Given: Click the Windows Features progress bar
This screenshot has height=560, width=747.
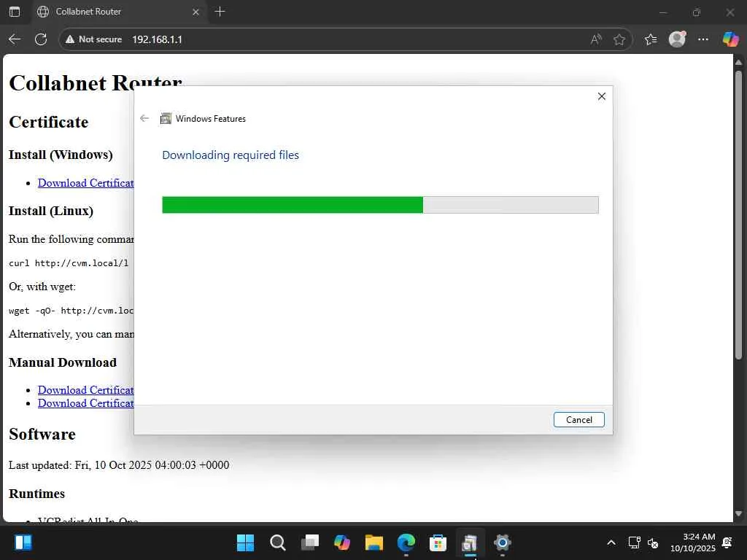Looking at the screenshot, I should point(380,205).
